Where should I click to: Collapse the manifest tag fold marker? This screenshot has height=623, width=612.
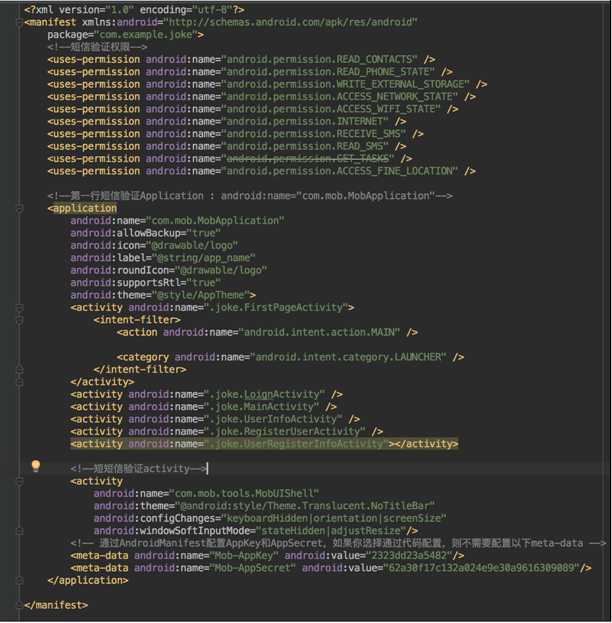click(x=19, y=22)
